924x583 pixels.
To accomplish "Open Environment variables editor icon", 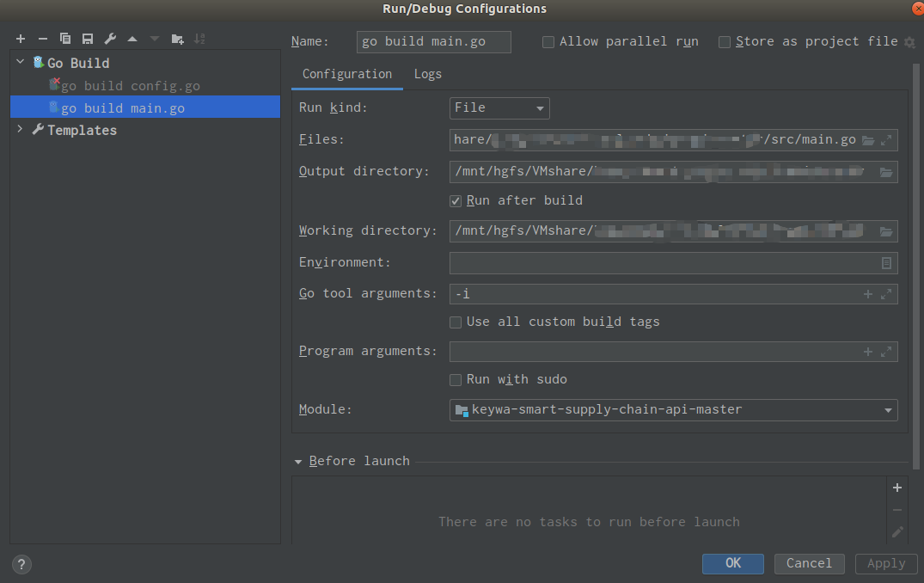I will [887, 263].
